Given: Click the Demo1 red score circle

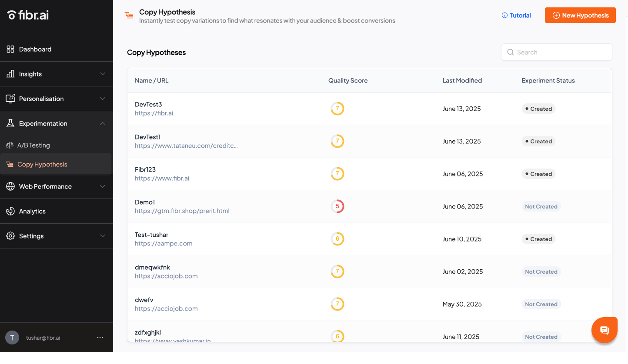Looking at the screenshot, I should pyautogui.click(x=337, y=206).
